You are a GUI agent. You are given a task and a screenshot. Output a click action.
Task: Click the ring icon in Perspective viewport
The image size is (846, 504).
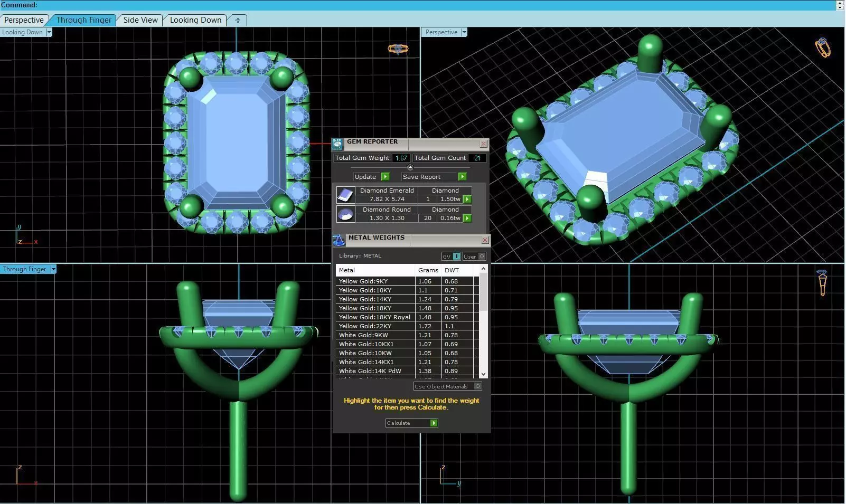(x=823, y=48)
